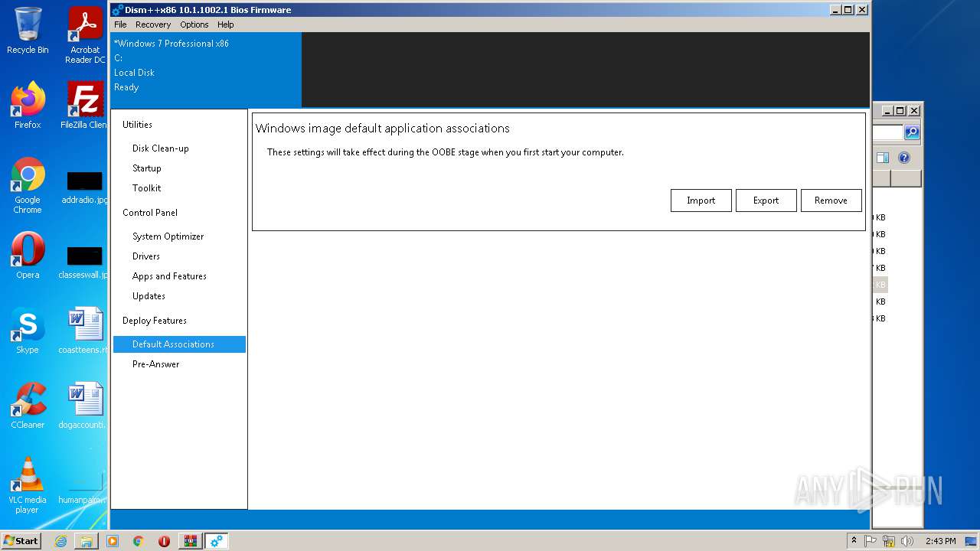Open the Toolkit section
The image size is (980, 551).
pos(179,188)
